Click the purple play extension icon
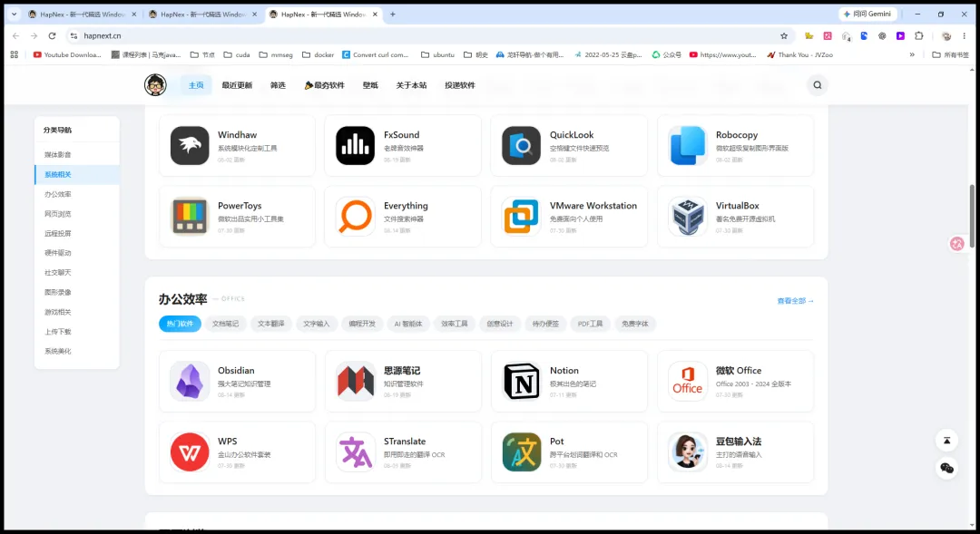 coord(900,35)
